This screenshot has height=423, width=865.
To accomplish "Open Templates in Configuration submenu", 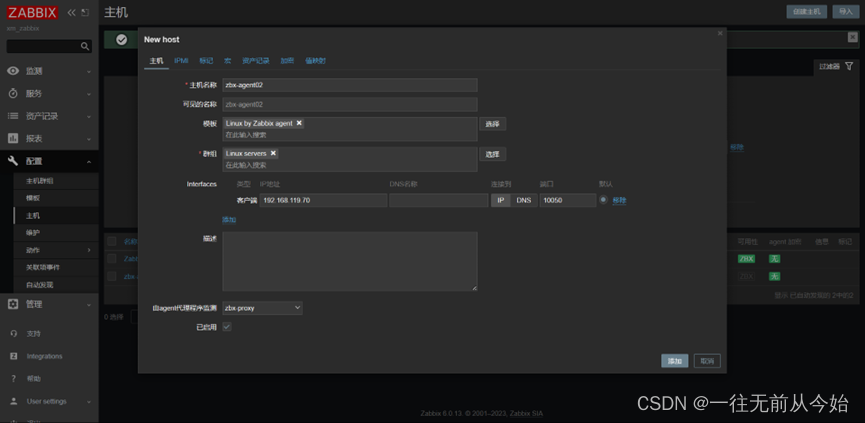I will pos(33,198).
